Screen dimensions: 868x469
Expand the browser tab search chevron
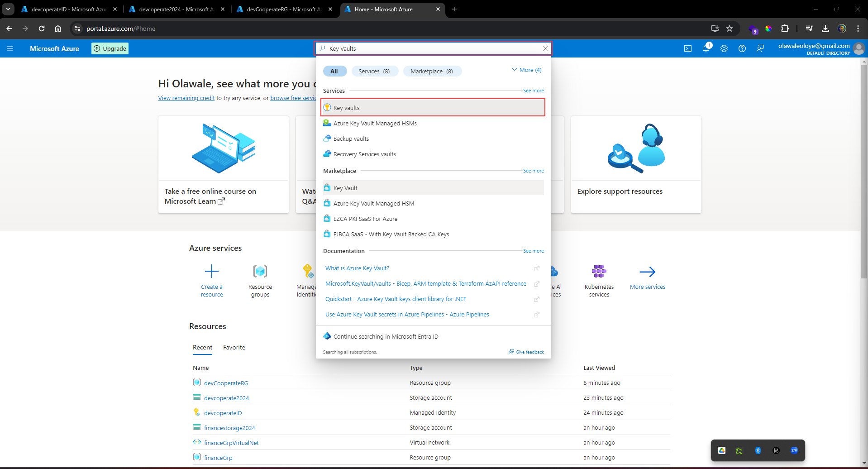click(8, 9)
